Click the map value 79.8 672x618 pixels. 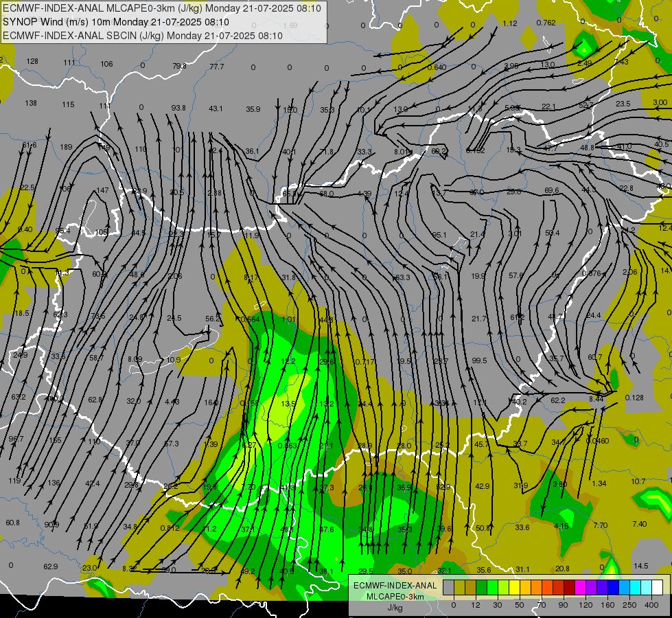pos(180,66)
